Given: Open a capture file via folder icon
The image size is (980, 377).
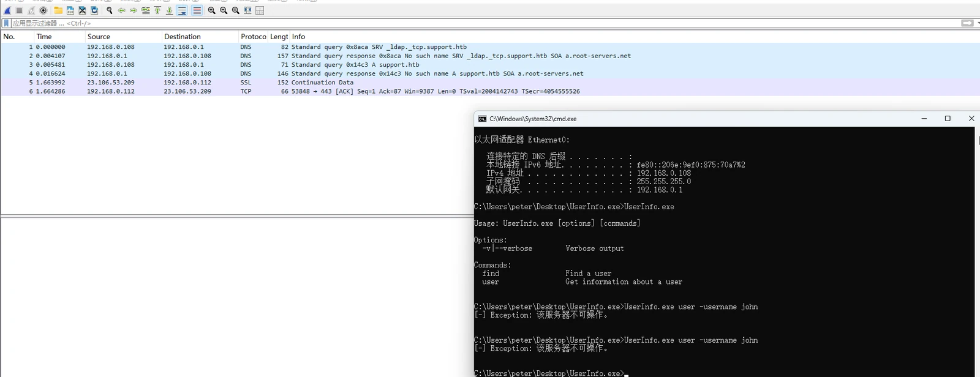Looking at the screenshot, I should [x=58, y=10].
